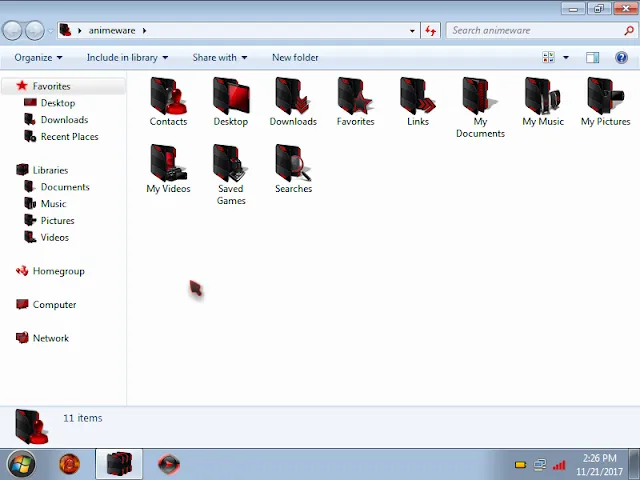640x480 pixels.
Task: Open the Include in library menu
Action: (x=127, y=58)
